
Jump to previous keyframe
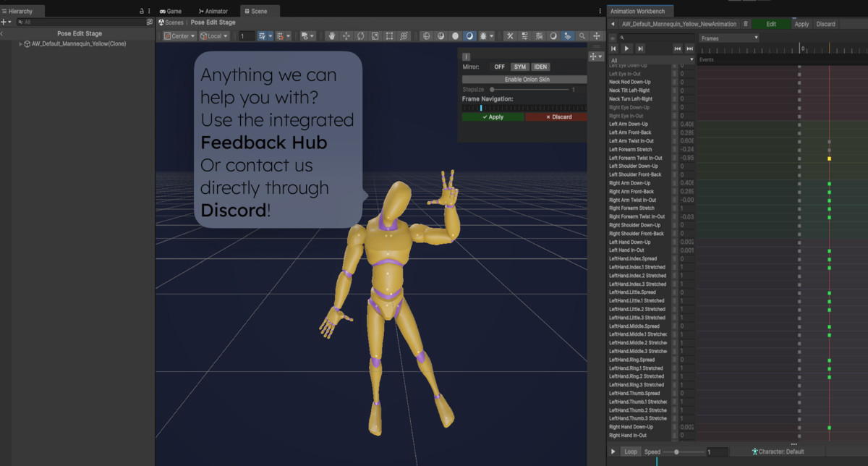[678, 48]
